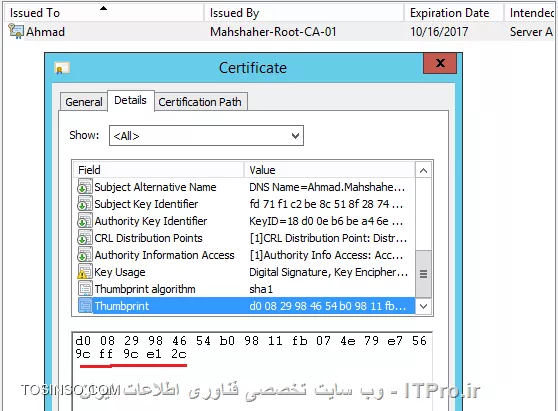Click the field list scroll up arrow
558x411 pixels.
point(423,170)
